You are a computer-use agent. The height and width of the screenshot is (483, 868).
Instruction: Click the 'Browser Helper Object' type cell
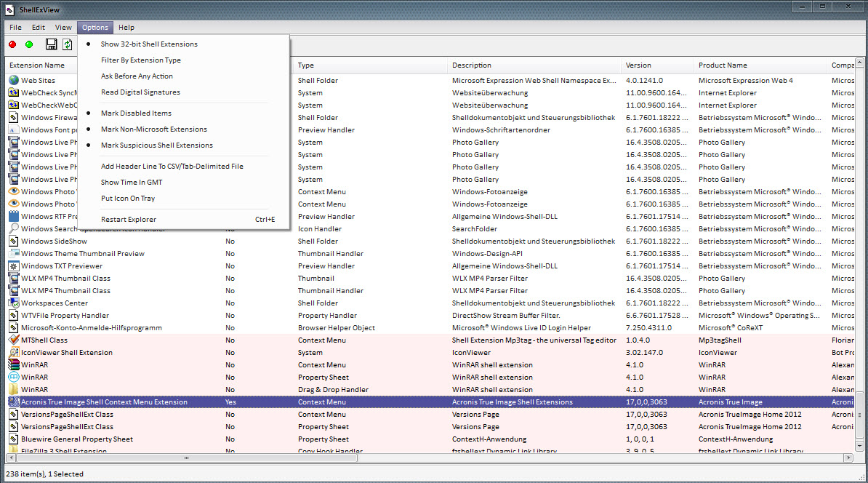point(337,328)
